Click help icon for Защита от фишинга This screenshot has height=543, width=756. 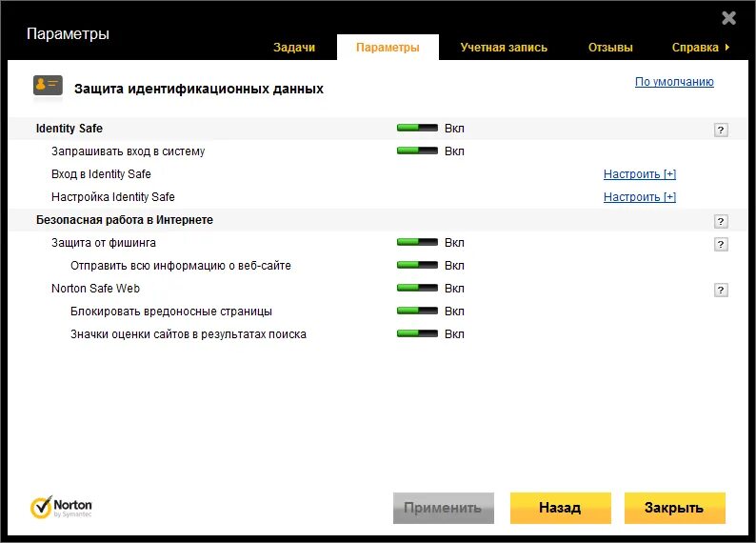[721, 244]
